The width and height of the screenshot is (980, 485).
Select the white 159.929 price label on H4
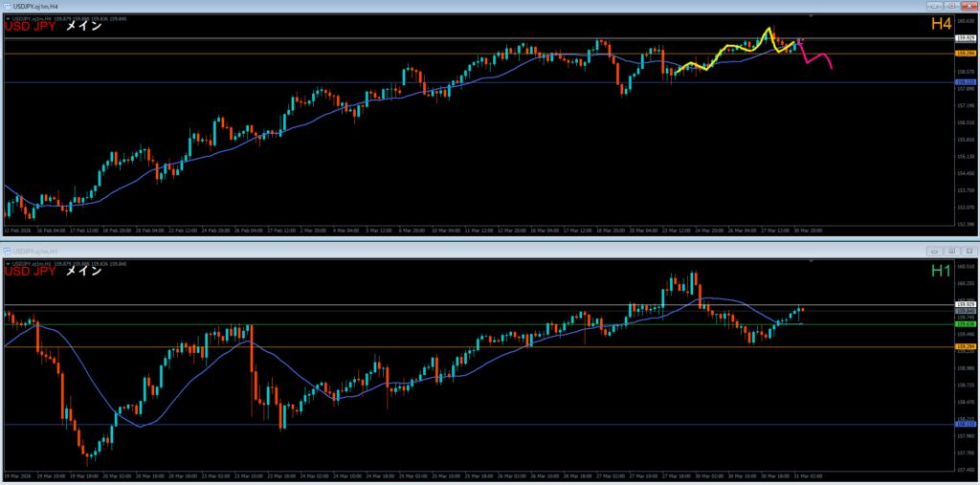[965, 38]
